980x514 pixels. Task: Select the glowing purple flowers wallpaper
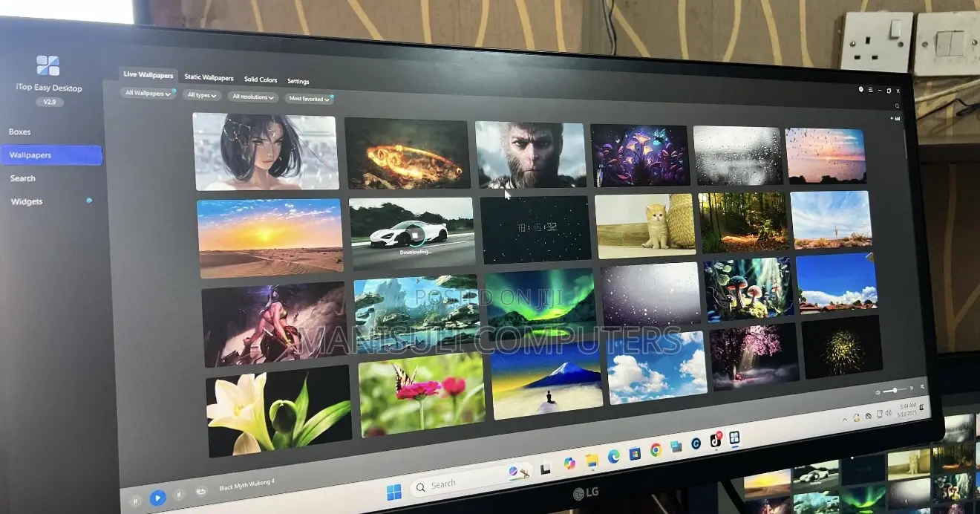[640, 155]
